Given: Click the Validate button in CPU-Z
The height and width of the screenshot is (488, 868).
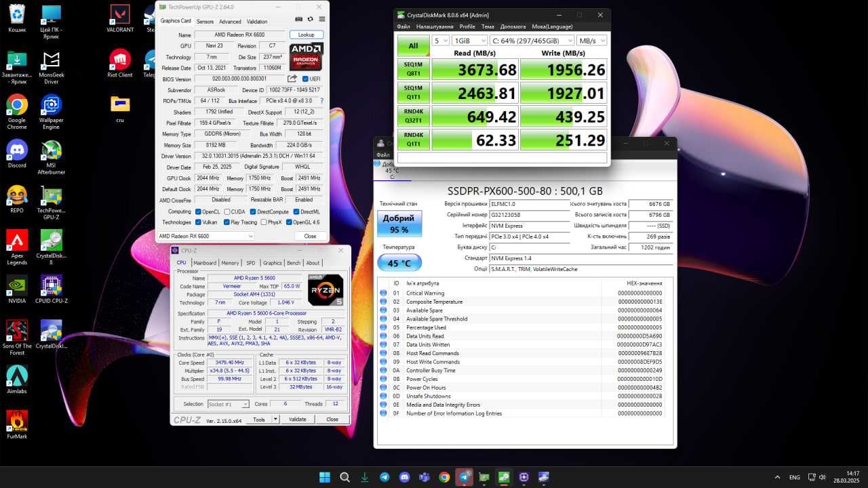Looking at the screenshot, I should (298, 420).
